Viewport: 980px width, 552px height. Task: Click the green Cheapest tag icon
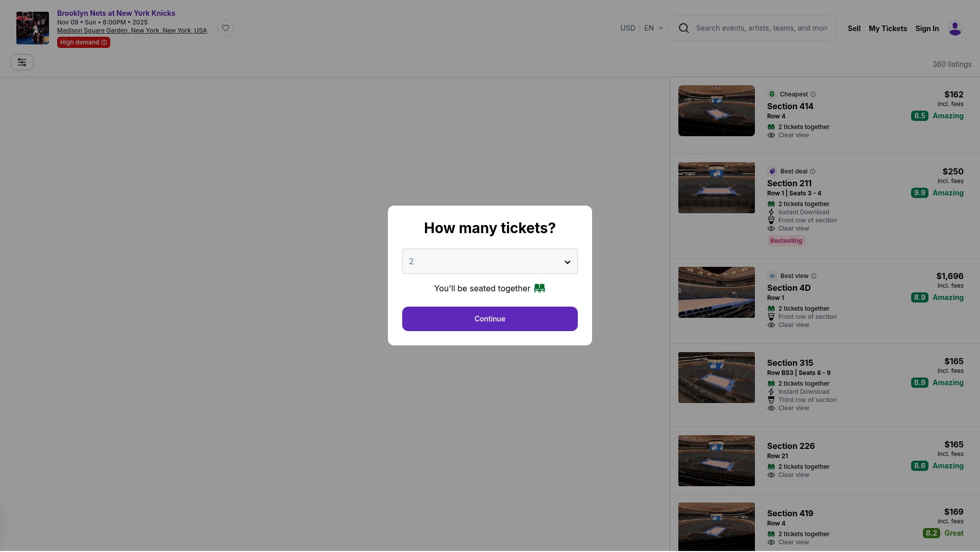772,94
